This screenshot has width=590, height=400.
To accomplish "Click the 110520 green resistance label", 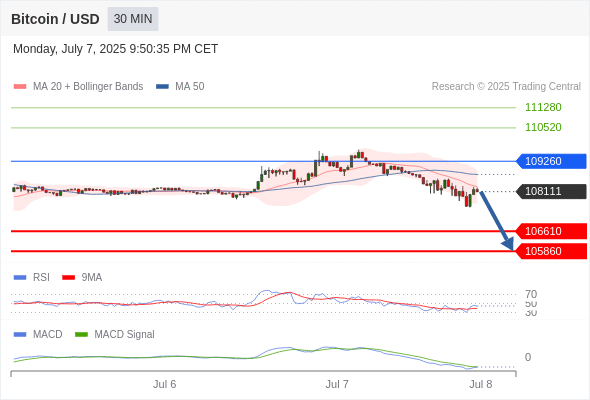I will coord(543,127).
